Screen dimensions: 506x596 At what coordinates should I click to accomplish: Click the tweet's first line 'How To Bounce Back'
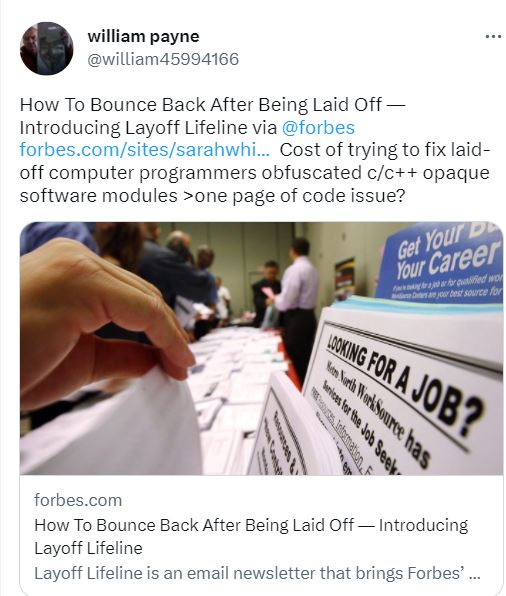coord(212,105)
